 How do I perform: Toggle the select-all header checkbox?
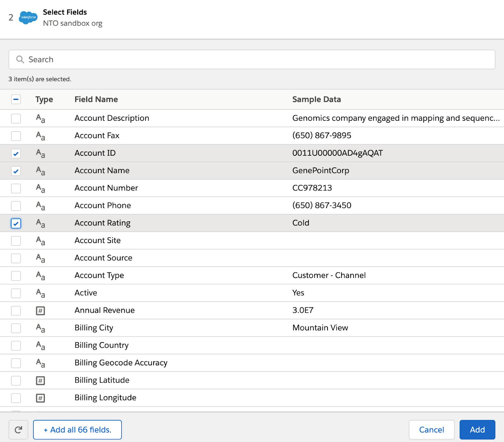coord(16,100)
